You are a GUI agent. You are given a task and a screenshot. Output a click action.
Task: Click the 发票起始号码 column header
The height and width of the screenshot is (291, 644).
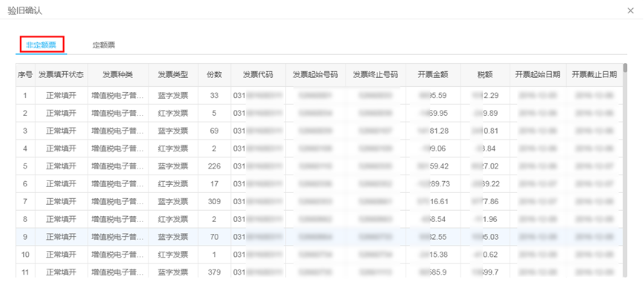coord(316,75)
